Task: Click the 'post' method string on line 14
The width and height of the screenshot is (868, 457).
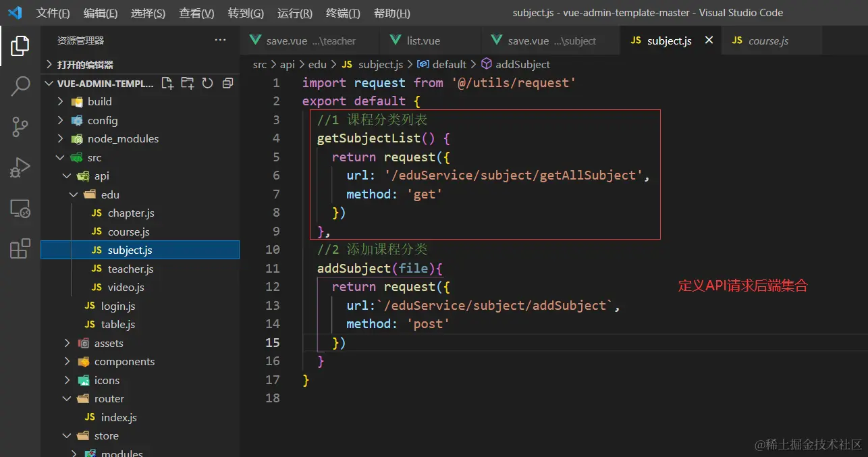Action: click(x=428, y=324)
